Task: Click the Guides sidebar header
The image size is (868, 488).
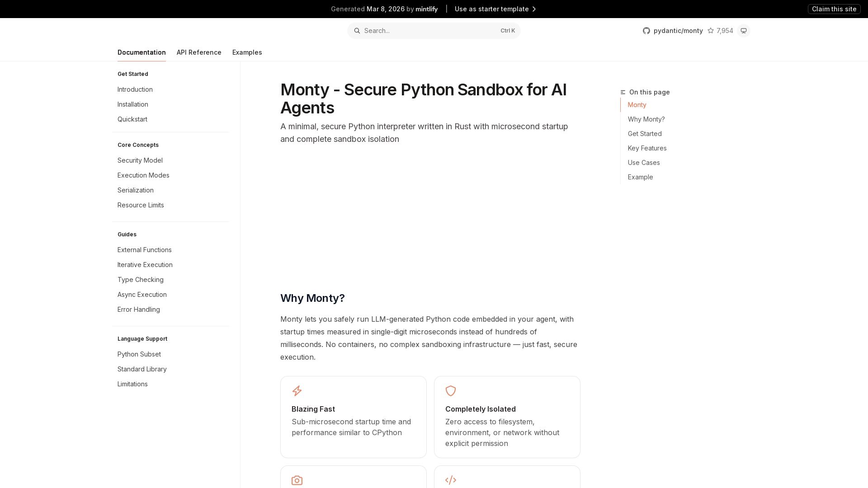Action: coord(127,235)
